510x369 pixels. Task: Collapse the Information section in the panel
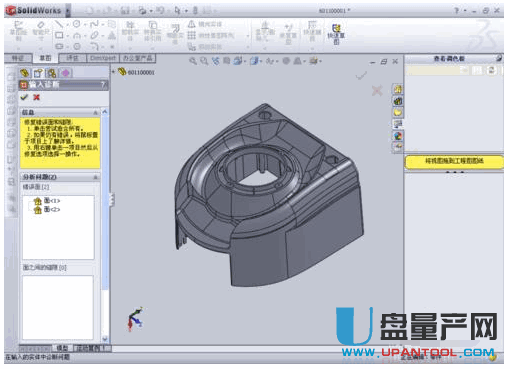[x=95, y=112]
